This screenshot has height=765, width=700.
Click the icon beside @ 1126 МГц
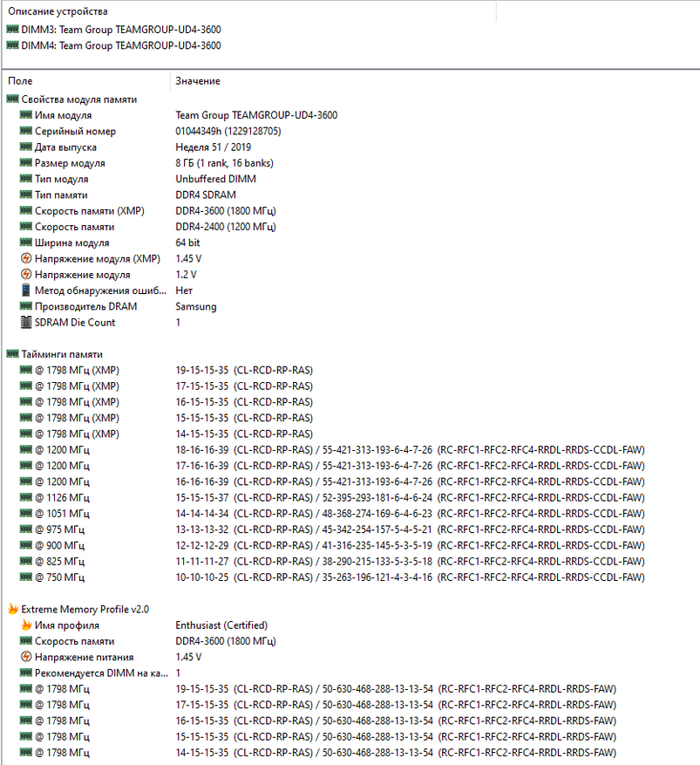[x=26, y=497]
